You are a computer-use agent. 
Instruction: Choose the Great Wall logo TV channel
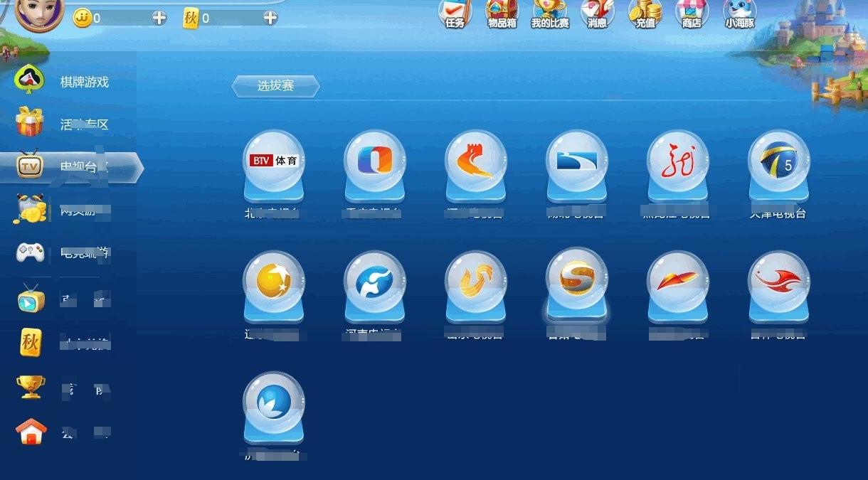pyautogui.click(x=475, y=162)
